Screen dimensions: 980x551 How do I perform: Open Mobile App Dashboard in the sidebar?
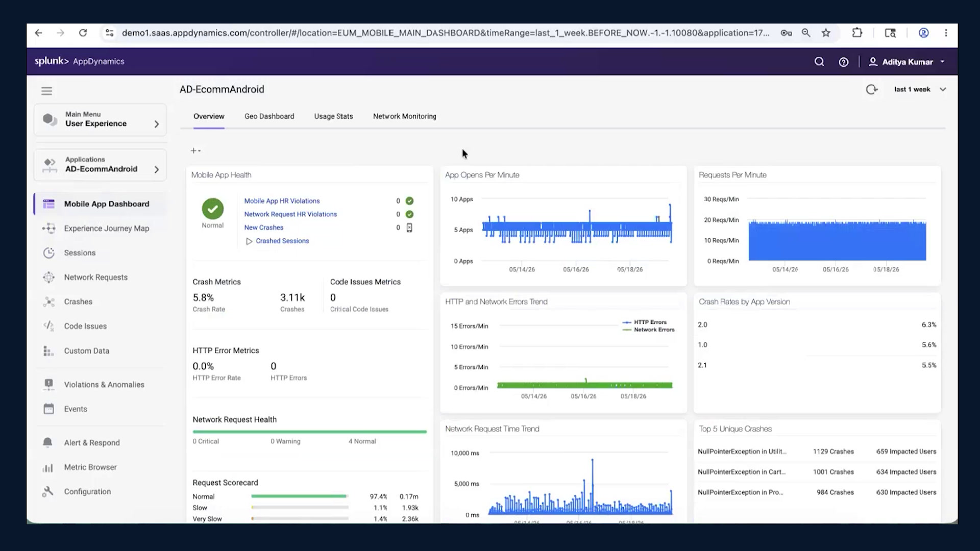101,204
